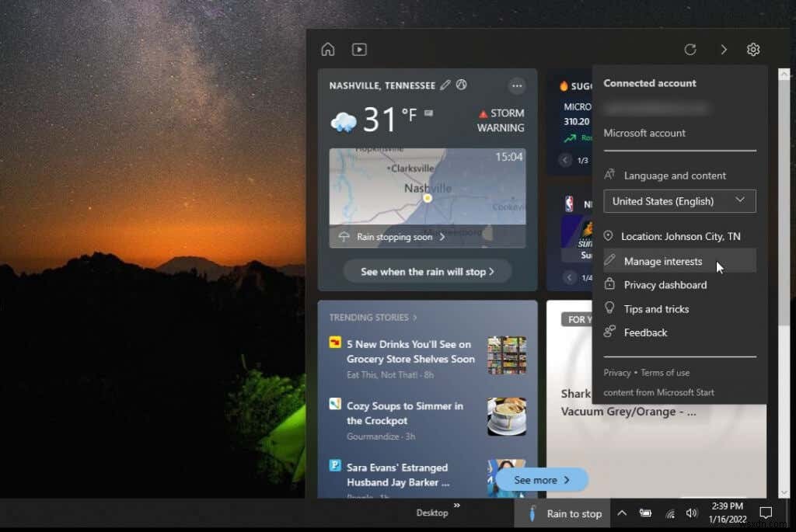
Task: Open the widget settings gear
Action: click(x=752, y=49)
